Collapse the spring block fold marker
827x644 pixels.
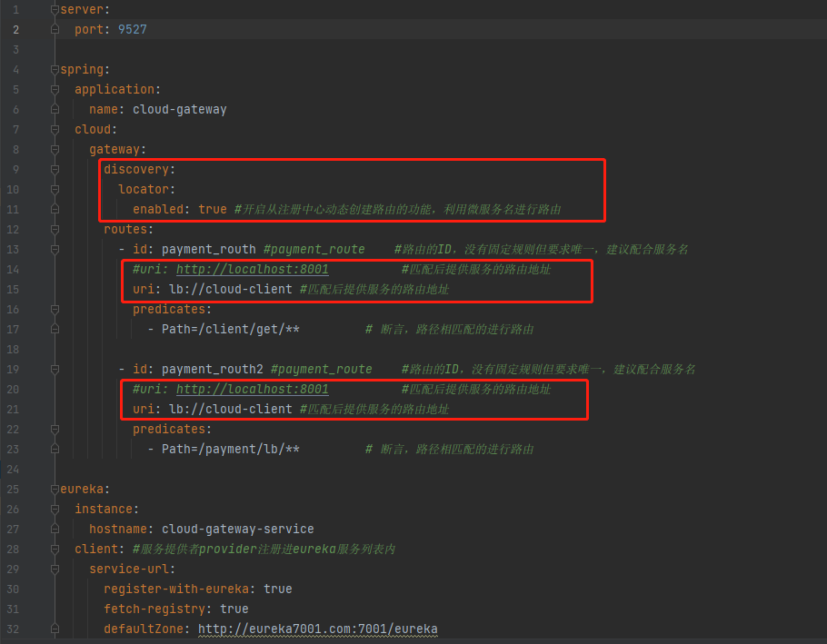point(55,70)
